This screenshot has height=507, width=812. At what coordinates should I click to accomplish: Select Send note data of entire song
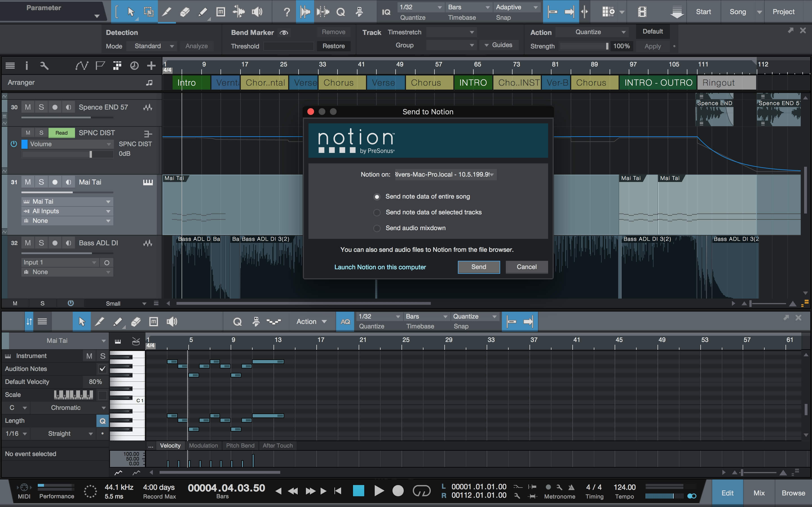376,196
